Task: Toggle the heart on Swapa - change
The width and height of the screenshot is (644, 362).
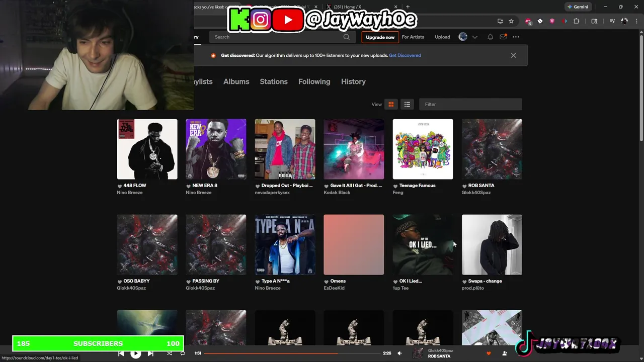Action: click(x=464, y=281)
